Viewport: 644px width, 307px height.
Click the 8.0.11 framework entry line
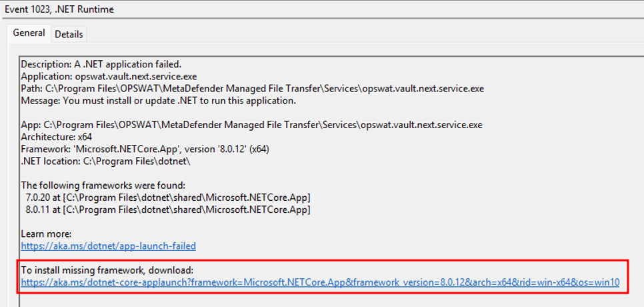167,210
